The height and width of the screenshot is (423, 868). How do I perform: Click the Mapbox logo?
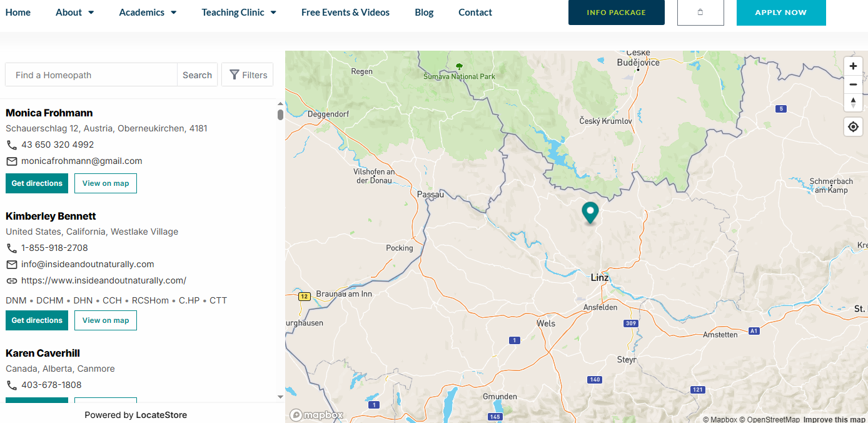click(317, 415)
